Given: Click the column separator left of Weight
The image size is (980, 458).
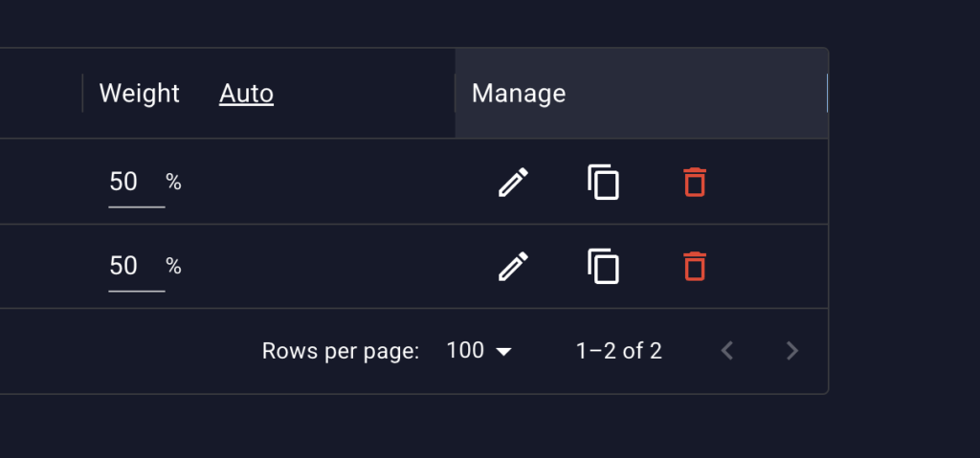Looking at the screenshot, I should pyautogui.click(x=82, y=93).
